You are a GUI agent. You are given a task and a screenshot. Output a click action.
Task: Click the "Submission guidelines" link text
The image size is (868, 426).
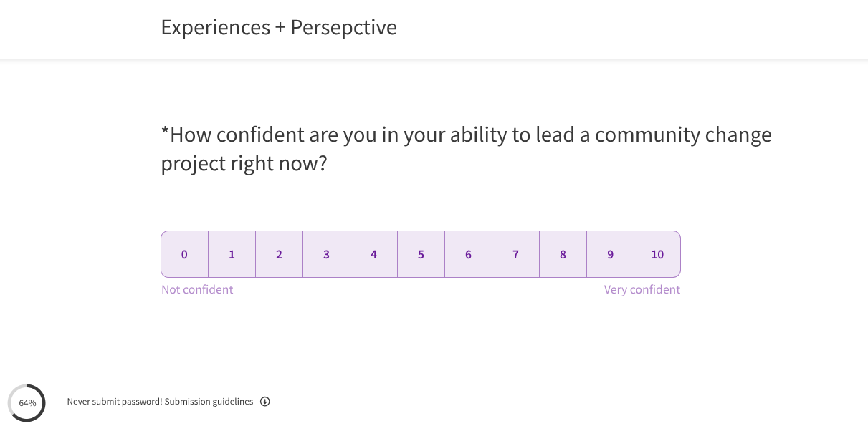point(209,402)
